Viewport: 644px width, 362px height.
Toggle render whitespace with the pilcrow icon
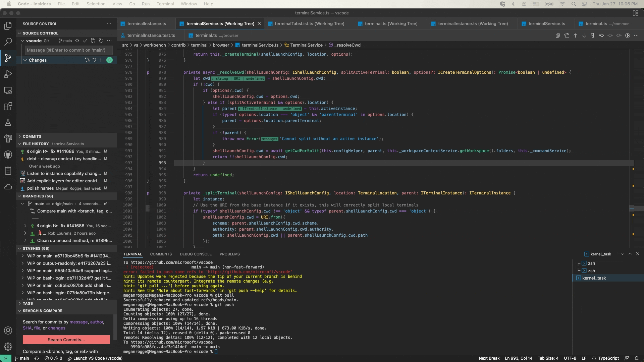(593, 36)
